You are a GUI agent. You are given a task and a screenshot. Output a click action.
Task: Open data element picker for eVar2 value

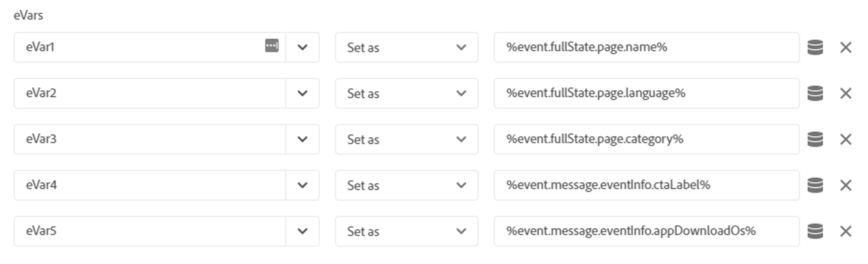tap(815, 93)
